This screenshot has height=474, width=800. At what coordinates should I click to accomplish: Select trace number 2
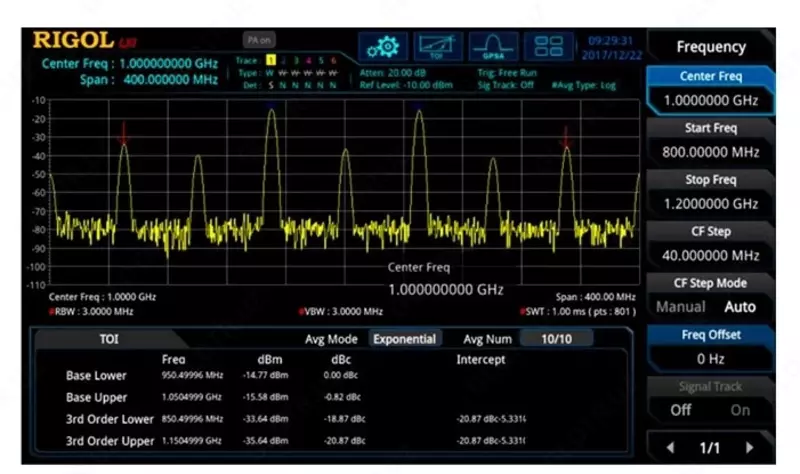[x=283, y=60]
